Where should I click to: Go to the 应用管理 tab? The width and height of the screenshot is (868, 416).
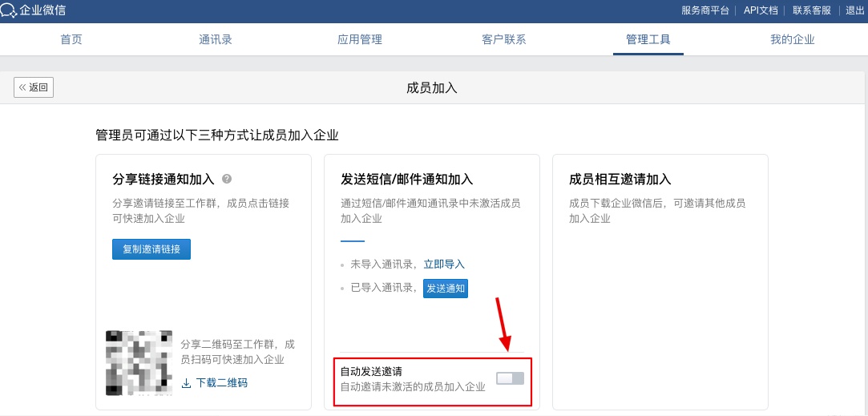360,39
